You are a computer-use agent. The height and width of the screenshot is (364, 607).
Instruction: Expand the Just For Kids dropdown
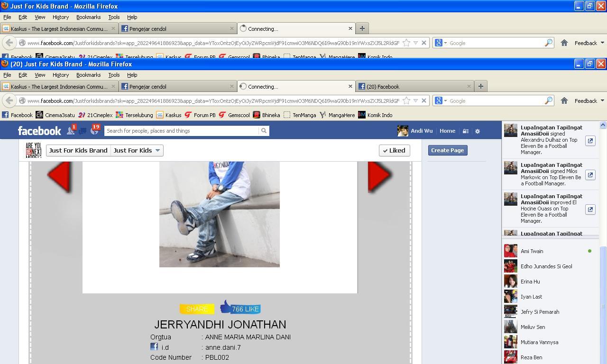point(137,150)
